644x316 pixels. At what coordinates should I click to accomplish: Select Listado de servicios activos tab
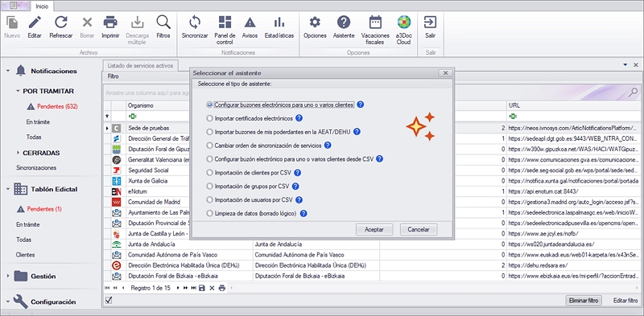point(140,65)
